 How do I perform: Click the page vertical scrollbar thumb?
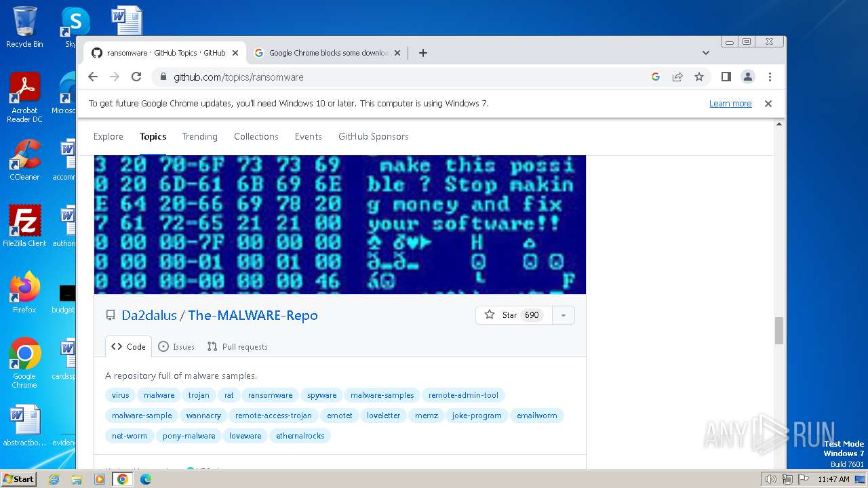(779, 331)
